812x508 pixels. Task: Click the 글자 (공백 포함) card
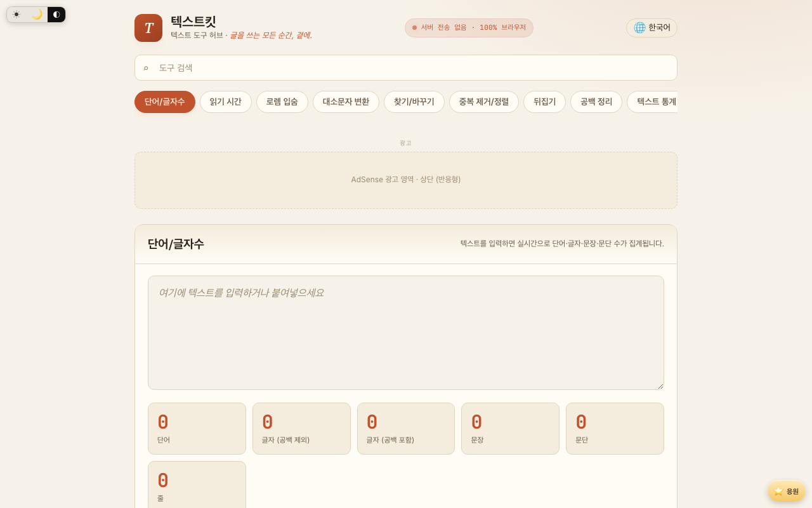[406, 429]
